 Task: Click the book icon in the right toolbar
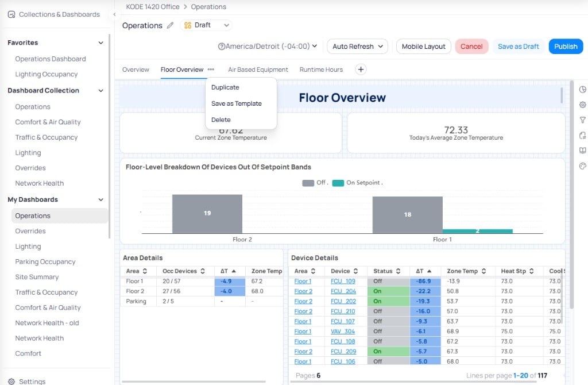point(582,151)
